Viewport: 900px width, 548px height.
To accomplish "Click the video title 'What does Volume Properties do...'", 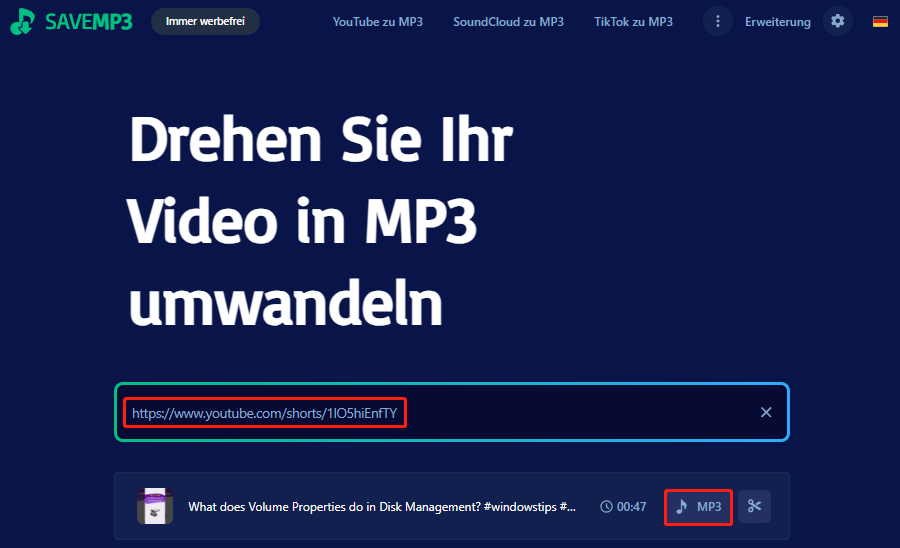I will 382,507.
